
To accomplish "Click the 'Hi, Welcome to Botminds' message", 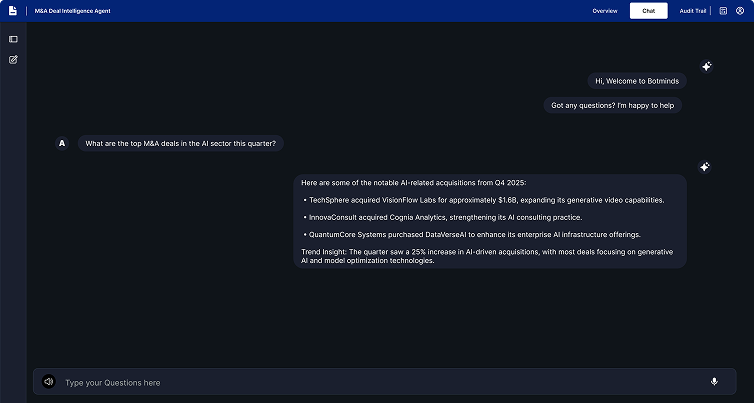I will (x=634, y=81).
